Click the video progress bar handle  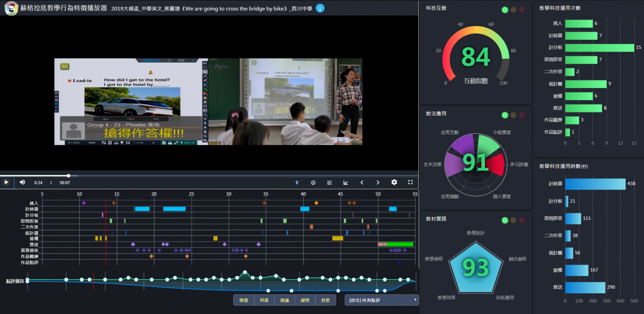[68, 176]
